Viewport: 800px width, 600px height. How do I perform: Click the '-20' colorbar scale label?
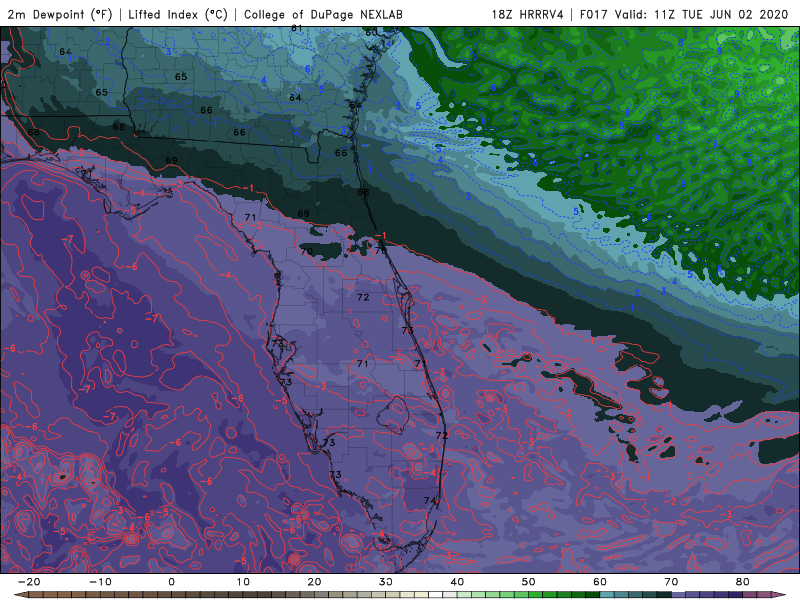coord(28,582)
